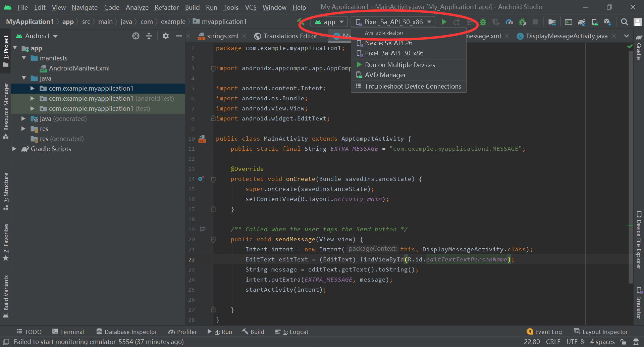
Task: Collapse the manifests folder
Action: coord(24,58)
